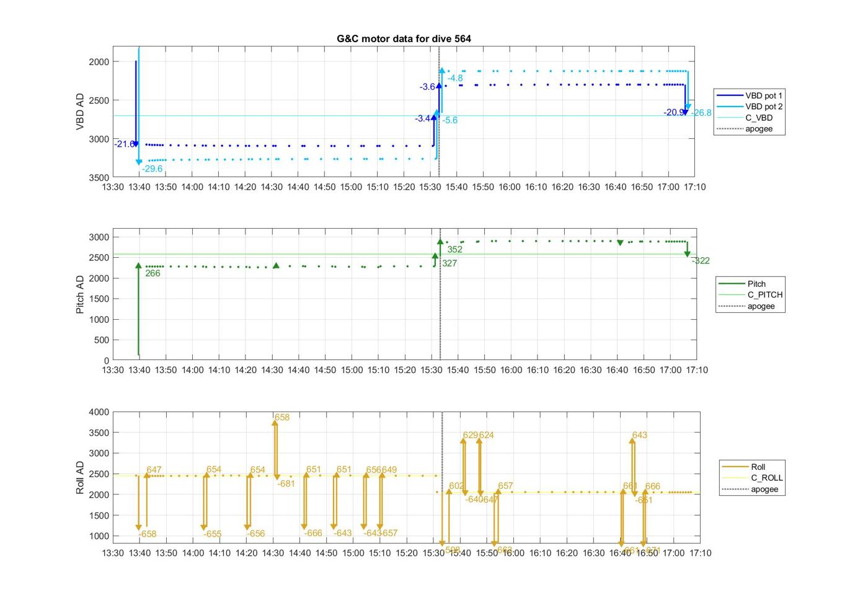868x611 pixels.
Task: Click the "-26.8" VBD data label
Action: point(702,113)
